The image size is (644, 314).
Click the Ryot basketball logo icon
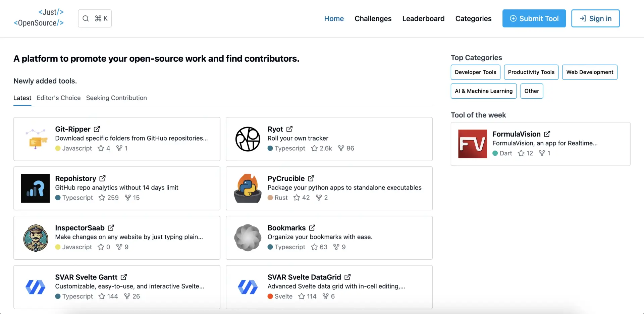[x=248, y=139]
